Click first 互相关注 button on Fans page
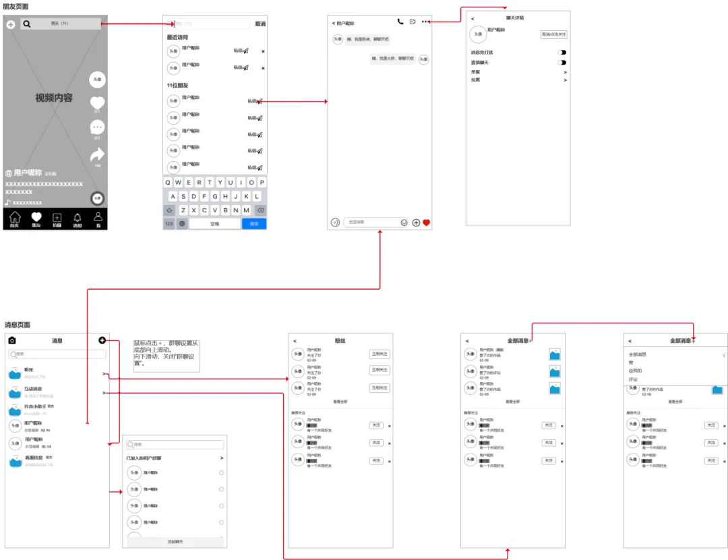Viewport: 728px width, 560px height. (x=380, y=354)
